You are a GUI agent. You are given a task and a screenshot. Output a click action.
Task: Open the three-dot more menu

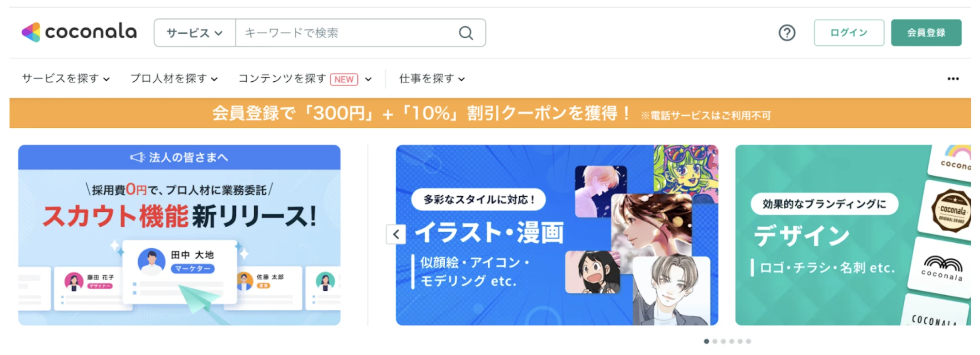(x=953, y=79)
